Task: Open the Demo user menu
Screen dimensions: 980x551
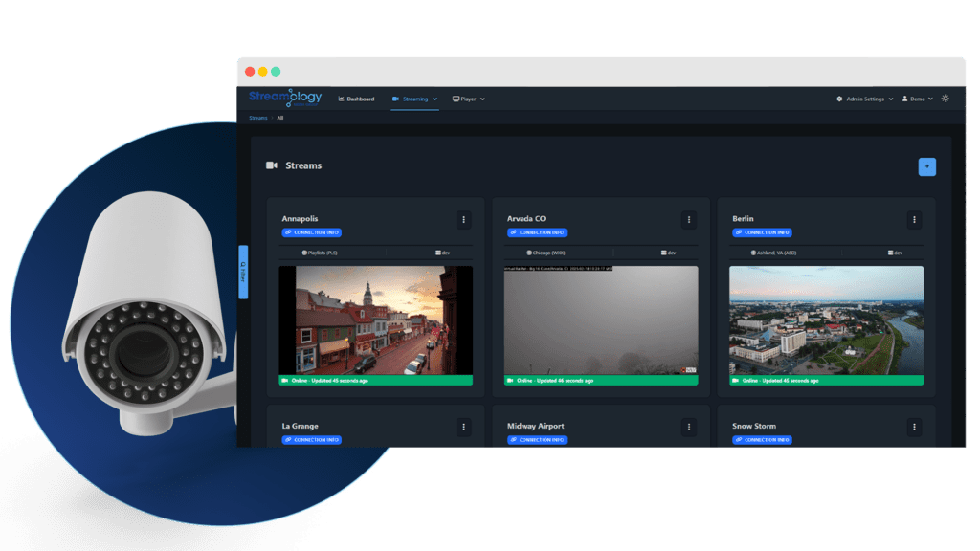Action: [x=918, y=99]
